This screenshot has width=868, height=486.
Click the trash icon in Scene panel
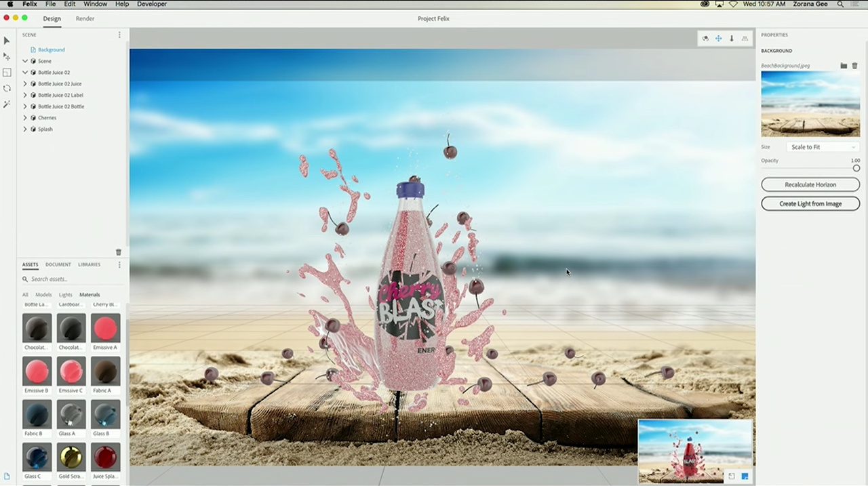119,252
